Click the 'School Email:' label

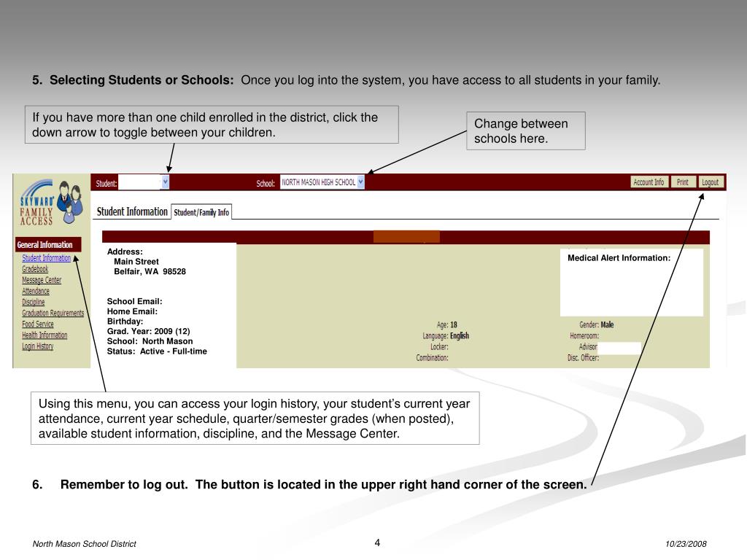134,301
